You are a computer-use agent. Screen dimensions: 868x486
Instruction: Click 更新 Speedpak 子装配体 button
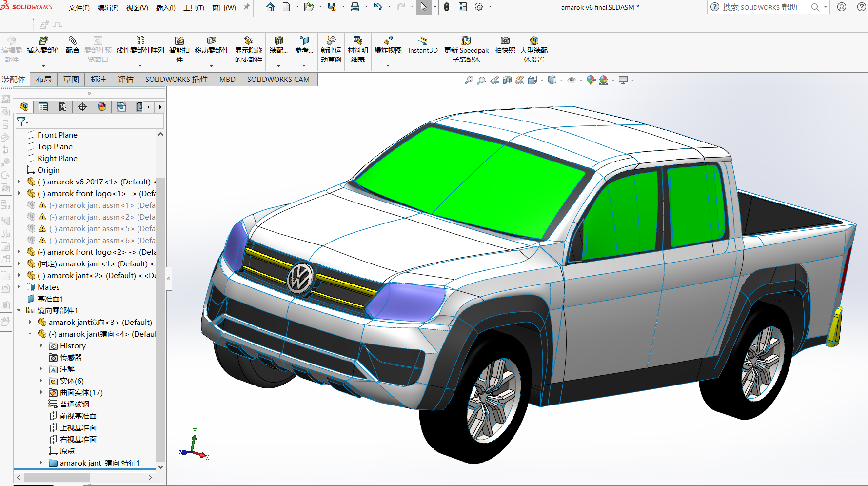466,49
